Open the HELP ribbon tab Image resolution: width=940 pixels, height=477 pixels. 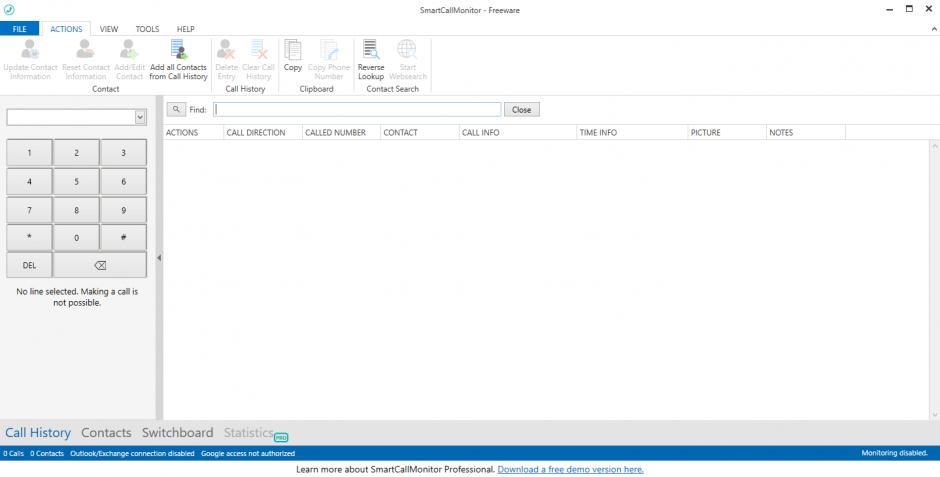185,29
